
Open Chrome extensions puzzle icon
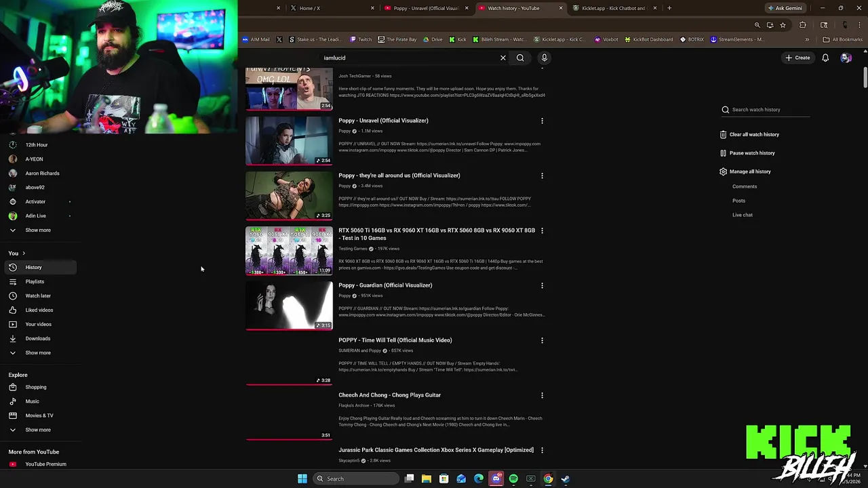[x=803, y=25]
